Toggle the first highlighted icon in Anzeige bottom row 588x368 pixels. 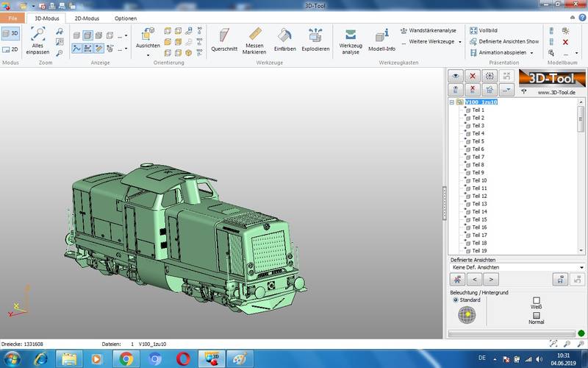click(77, 48)
